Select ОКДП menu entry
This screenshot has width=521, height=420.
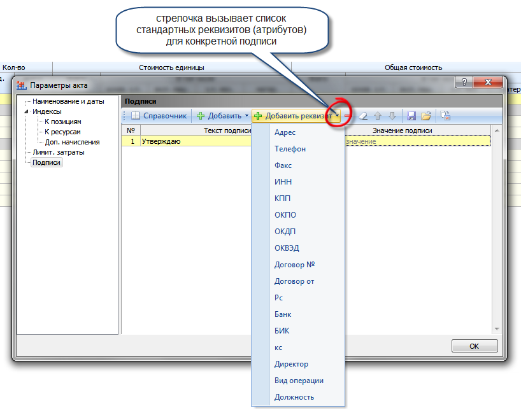pyautogui.click(x=285, y=232)
